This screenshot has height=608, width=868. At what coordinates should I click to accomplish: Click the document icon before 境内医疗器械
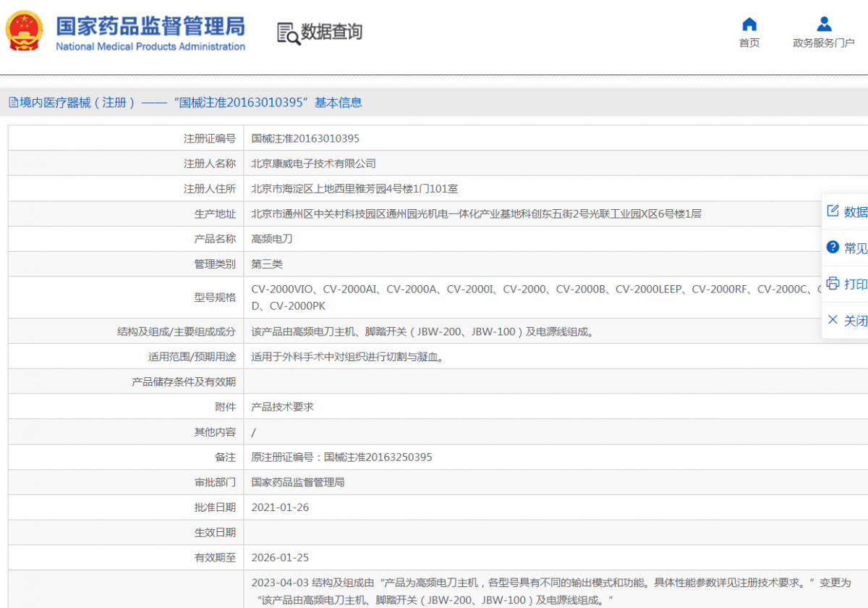click(13, 103)
